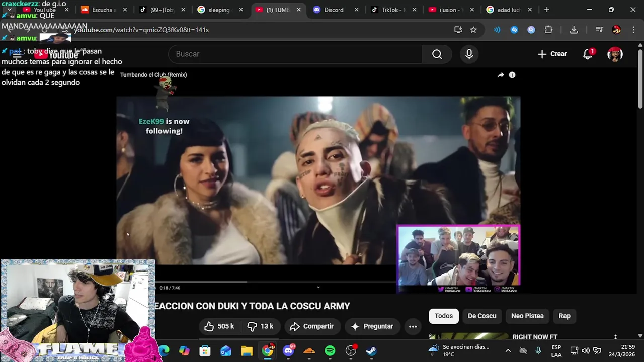Dislike the video with 13 k thumbs-down
This screenshot has height=362, width=644.
pos(261,326)
